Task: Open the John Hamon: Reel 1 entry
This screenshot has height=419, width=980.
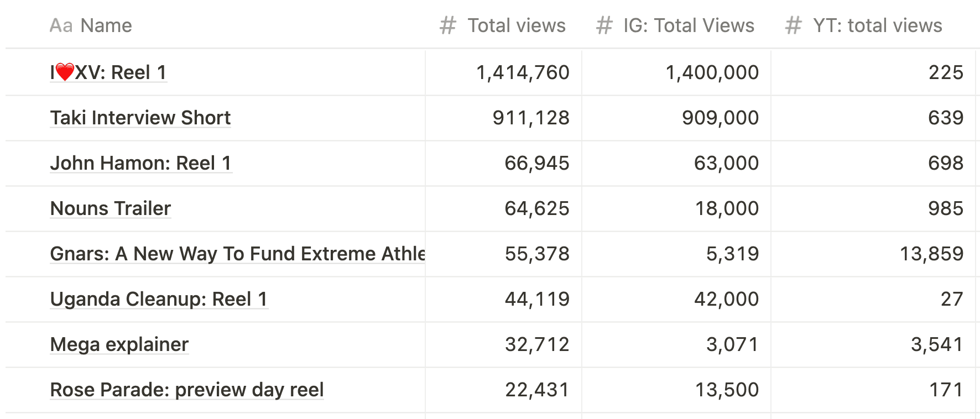Action: [x=140, y=163]
